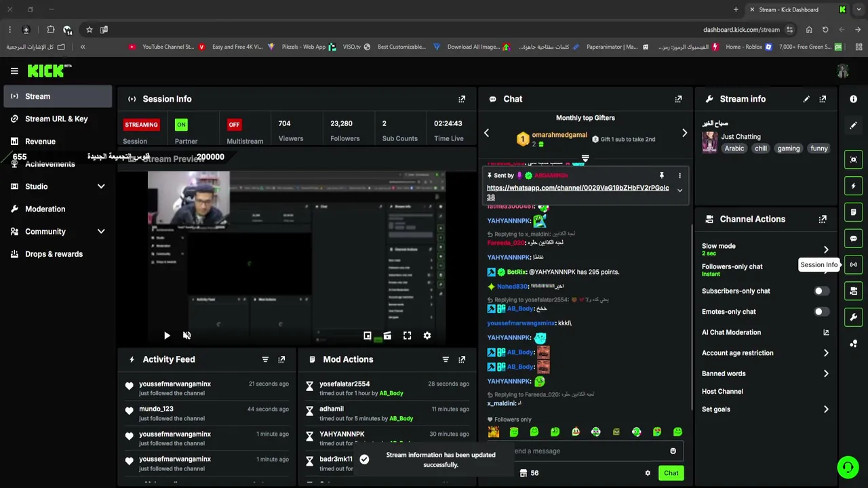Pop out the Session Info panel
This screenshot has width=868, height=488.
point(462,99)
